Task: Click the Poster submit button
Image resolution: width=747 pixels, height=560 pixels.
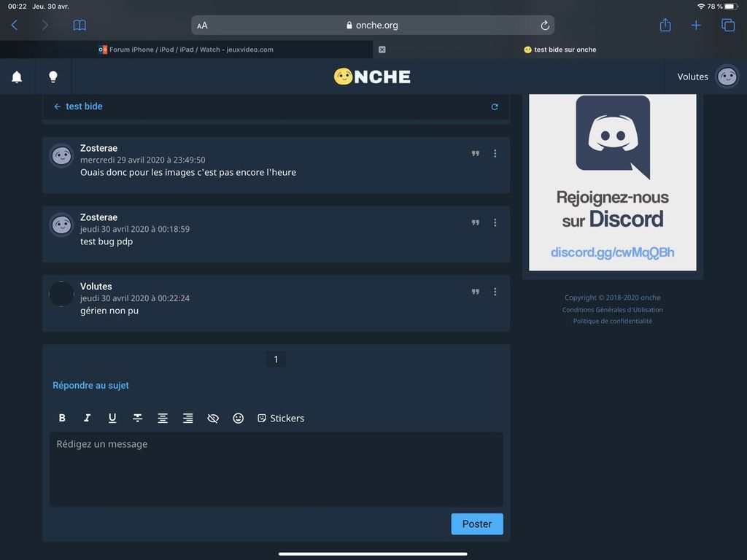Action: [476, 524]
